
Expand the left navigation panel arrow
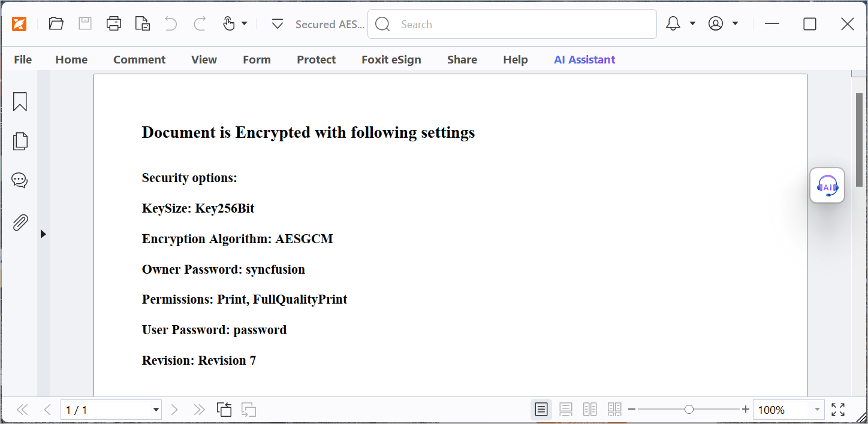(43, 234)
